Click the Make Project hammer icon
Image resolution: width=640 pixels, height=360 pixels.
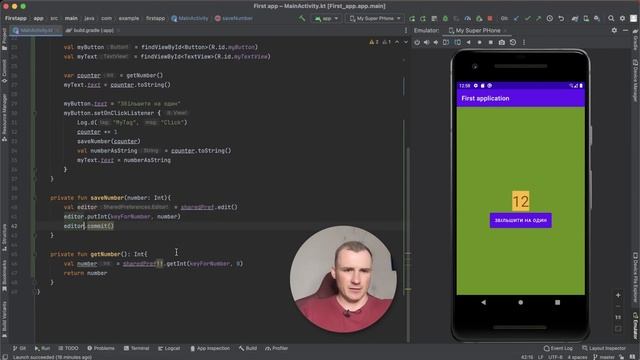(x=302, y=18)
